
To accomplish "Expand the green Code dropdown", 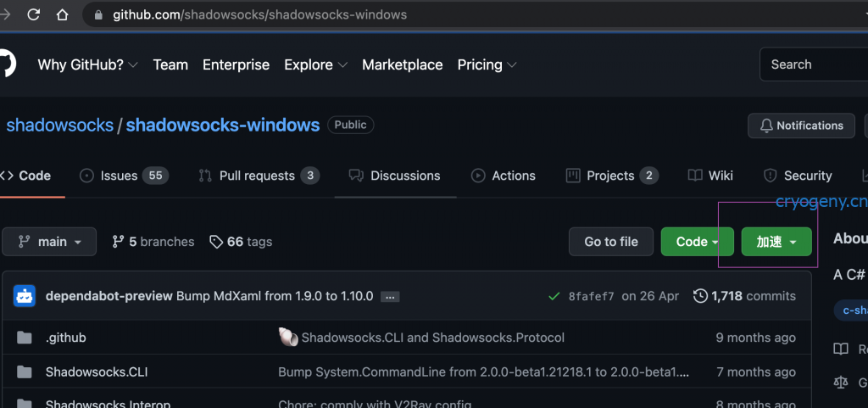I will point(698,242).
